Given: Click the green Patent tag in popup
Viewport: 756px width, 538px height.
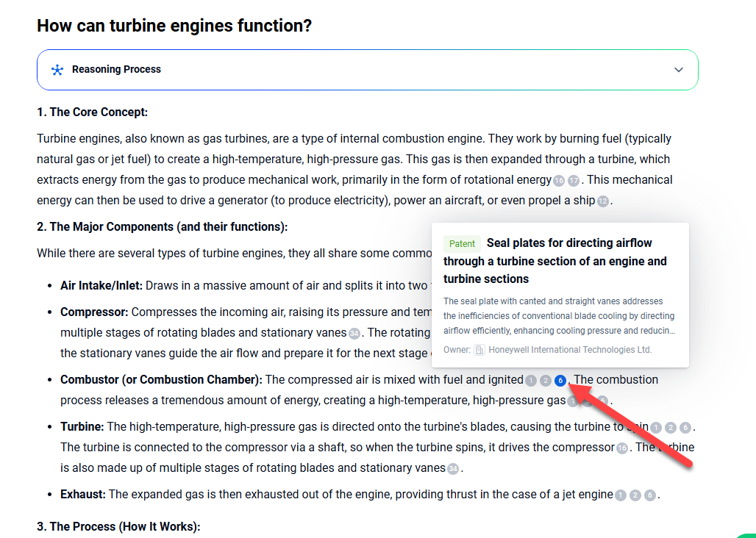Looking at the screenshot, I should pos(462,243).
